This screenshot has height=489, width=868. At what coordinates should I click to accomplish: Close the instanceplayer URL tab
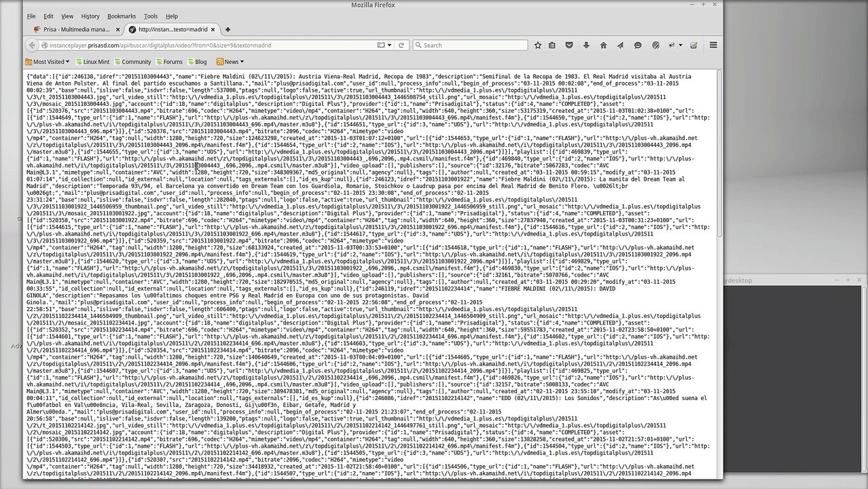click(x=214, y=30)
